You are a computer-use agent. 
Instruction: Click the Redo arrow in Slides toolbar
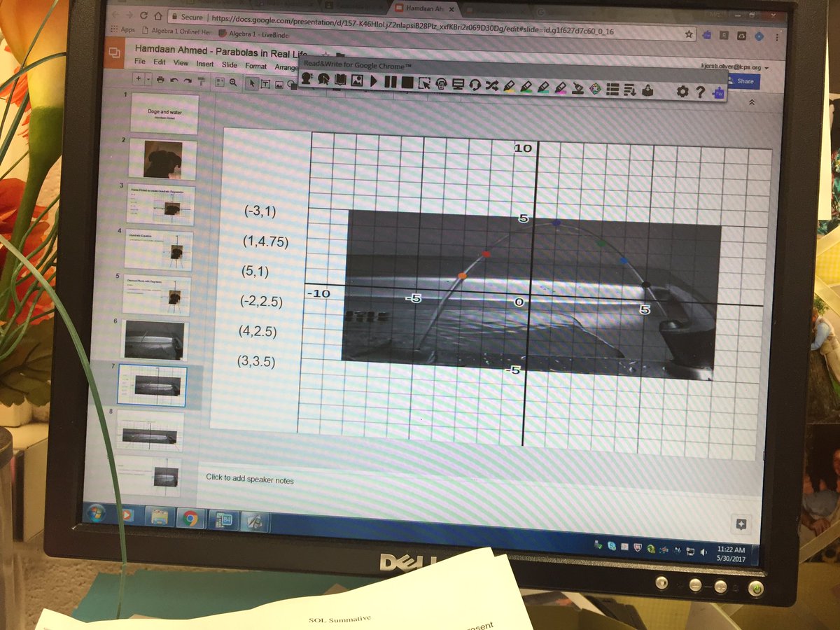click(188, 80)
